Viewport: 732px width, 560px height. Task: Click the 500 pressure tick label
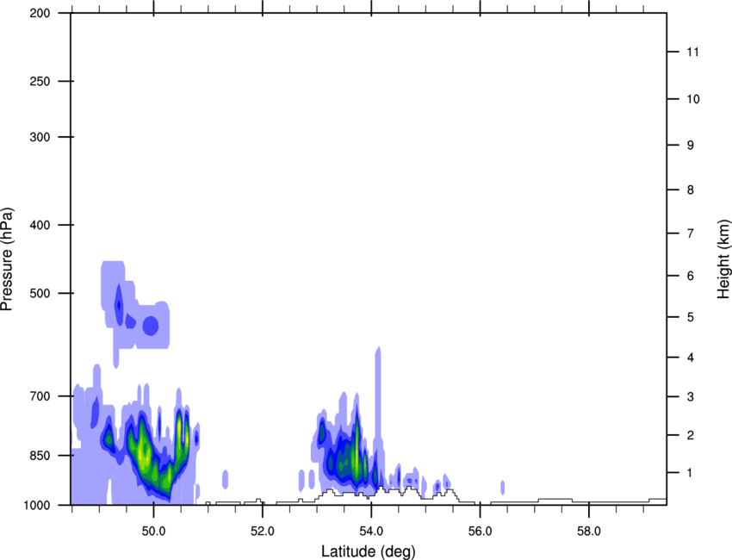40,293
